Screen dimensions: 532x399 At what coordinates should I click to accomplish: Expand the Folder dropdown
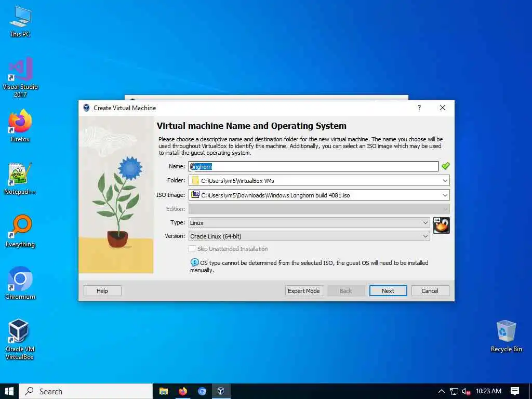point(445,180)
